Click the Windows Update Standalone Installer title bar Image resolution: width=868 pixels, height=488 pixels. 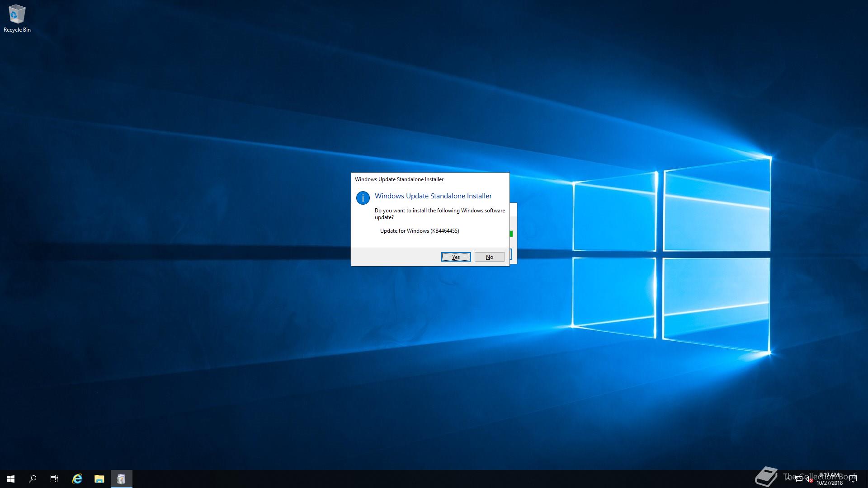point(429,179)
